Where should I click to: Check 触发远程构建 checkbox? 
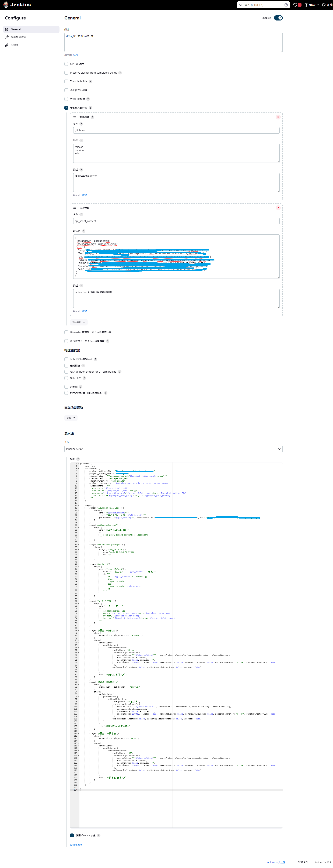[66, 393]
